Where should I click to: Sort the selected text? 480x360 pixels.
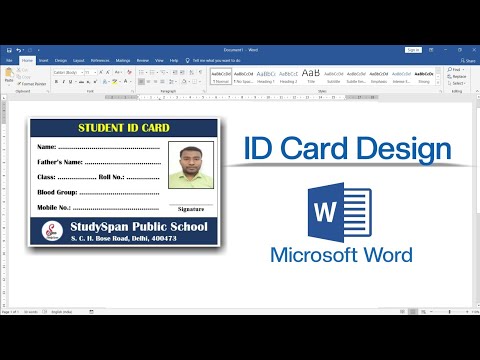192,72
